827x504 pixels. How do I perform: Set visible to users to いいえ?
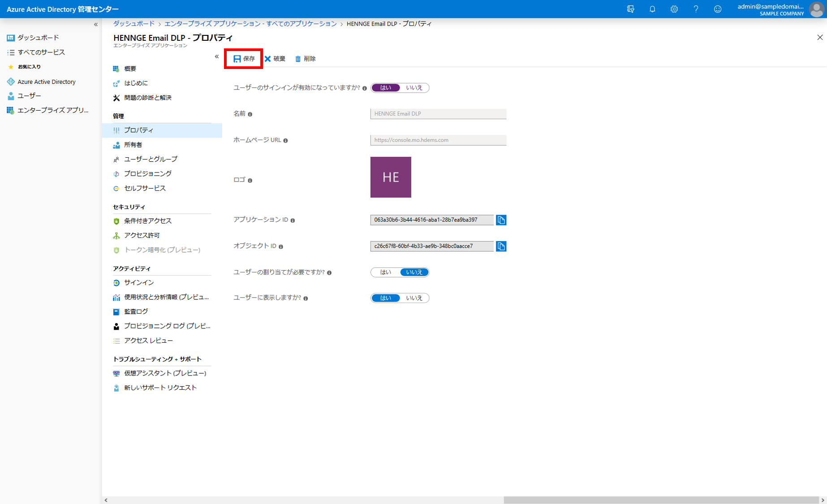[x=414, y=298]
